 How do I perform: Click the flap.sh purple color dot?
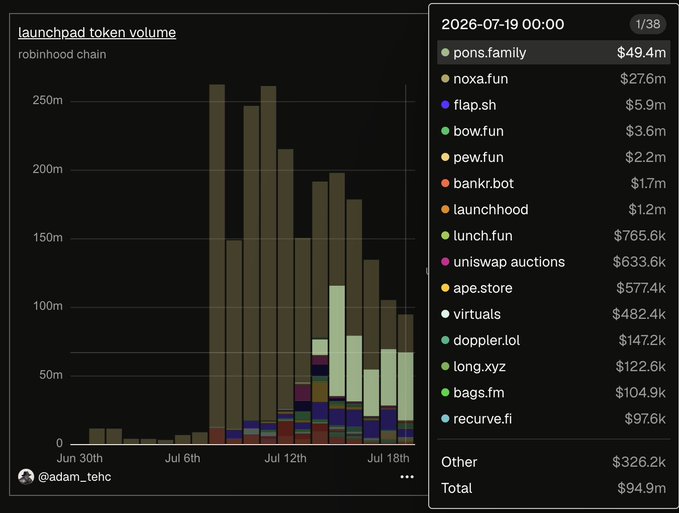(445, 105)
